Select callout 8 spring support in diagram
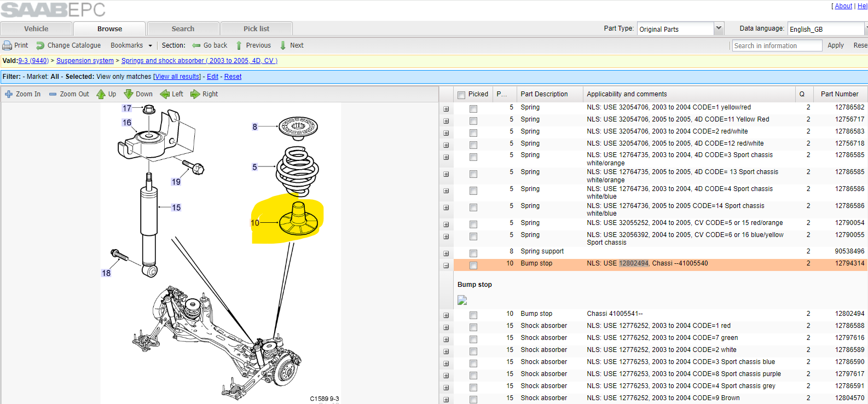Viewport: 868px width, 404px height. click(x=254, y=127)
